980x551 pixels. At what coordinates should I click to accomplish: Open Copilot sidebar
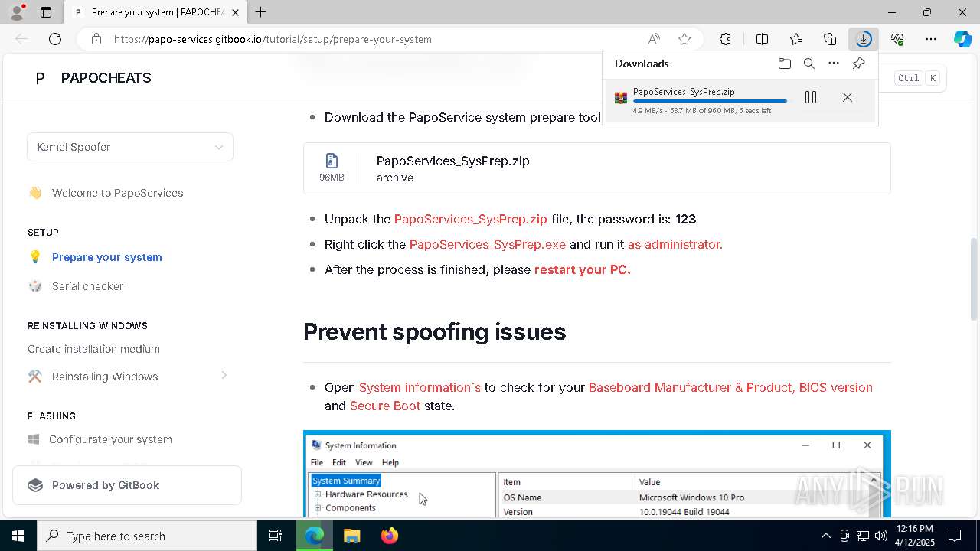coord(962,39)
